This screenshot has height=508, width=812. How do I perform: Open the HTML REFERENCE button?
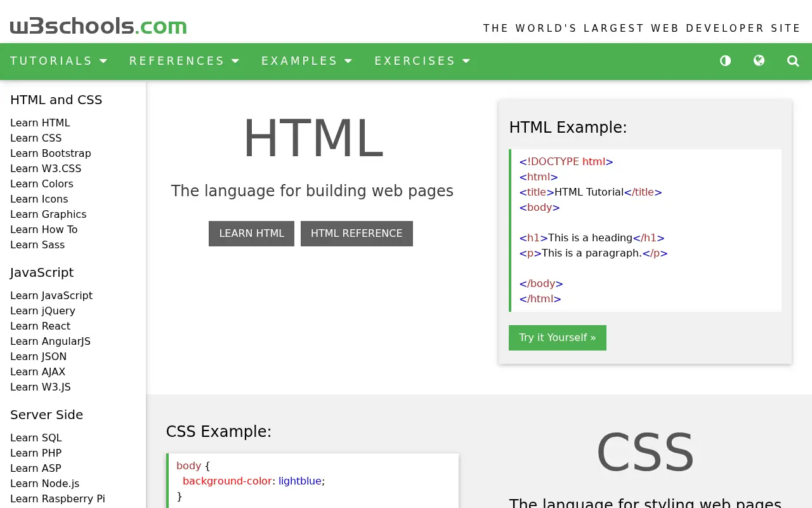(x=357, y=234)
